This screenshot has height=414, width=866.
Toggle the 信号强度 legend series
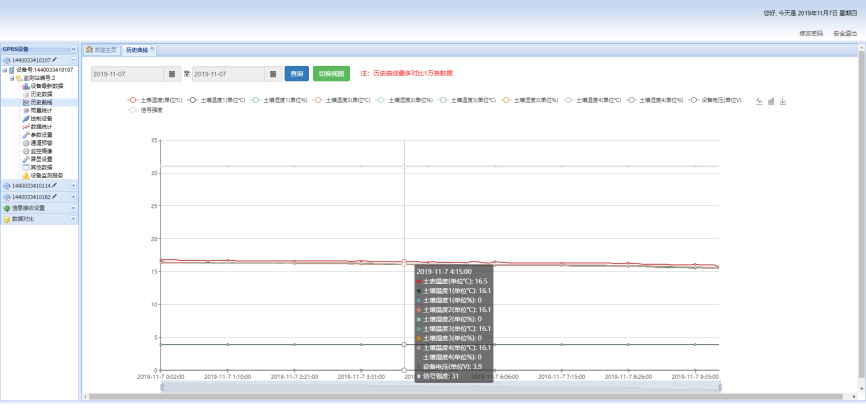pyautogui.click(x=146, y=110)
